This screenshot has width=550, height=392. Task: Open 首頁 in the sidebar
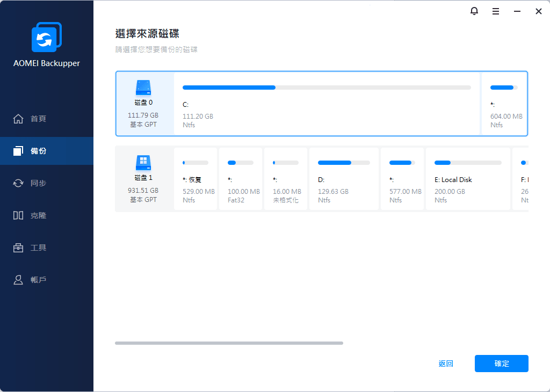coord(47,119)
